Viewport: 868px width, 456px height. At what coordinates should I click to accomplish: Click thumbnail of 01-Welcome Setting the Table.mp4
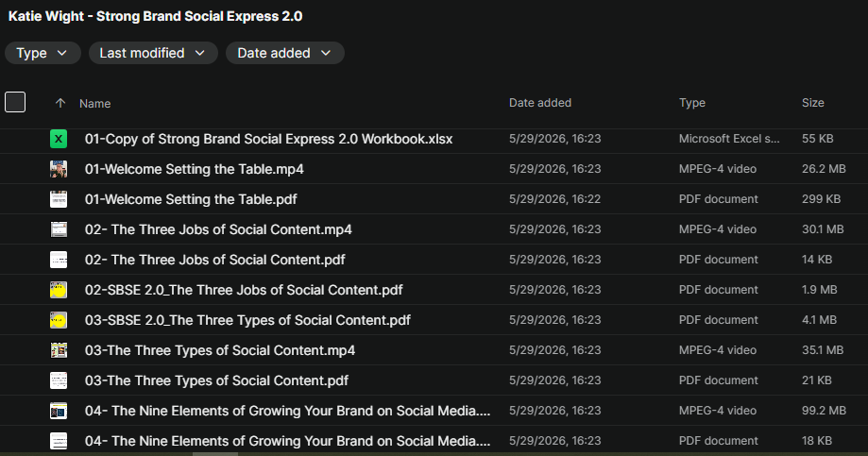(x=59, y=169)
